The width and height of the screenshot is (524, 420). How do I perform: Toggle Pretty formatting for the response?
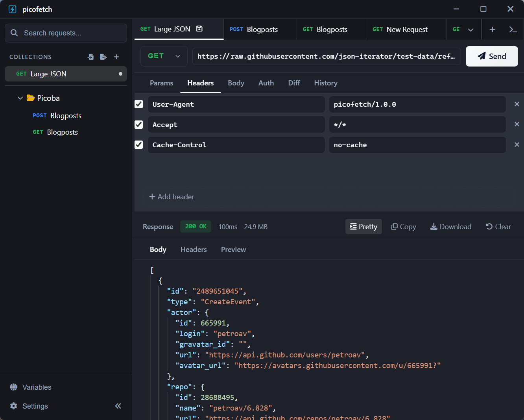point(363,227)
